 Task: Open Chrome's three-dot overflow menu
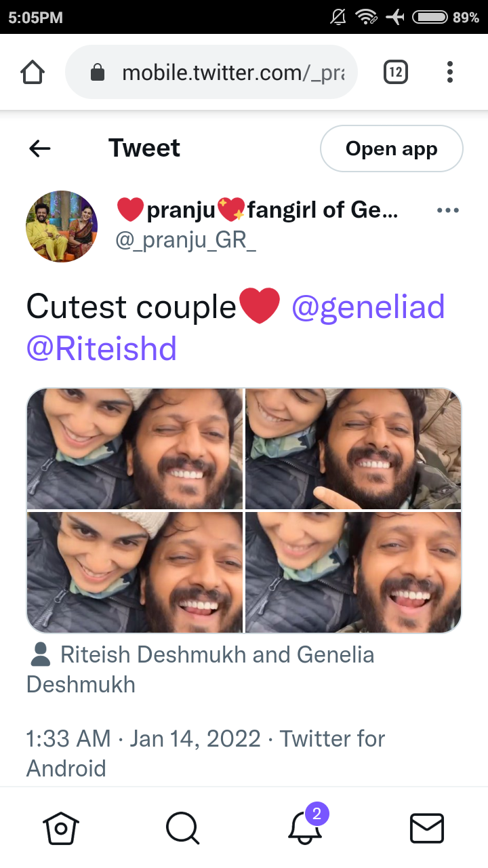click(x=450, y=72)
